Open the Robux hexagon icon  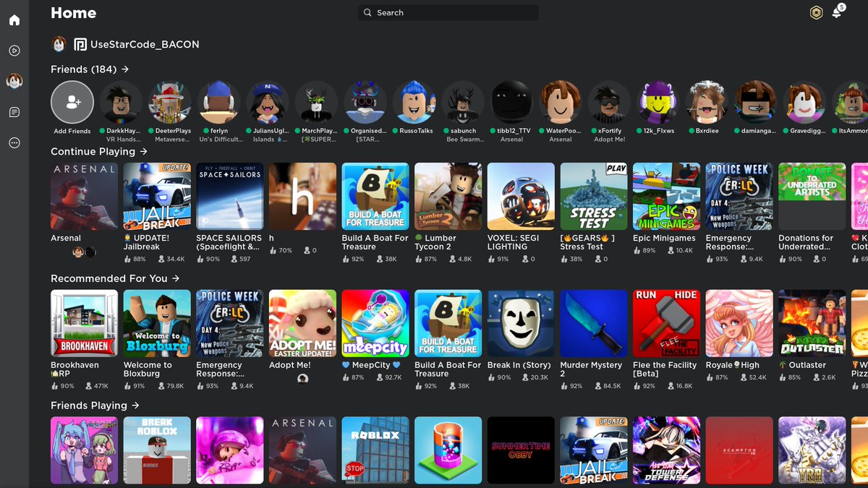coord(816,13)
